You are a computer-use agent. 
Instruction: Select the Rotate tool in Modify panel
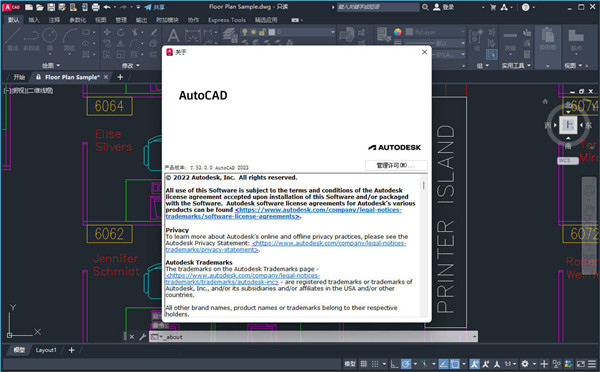[x=121, y=33]
